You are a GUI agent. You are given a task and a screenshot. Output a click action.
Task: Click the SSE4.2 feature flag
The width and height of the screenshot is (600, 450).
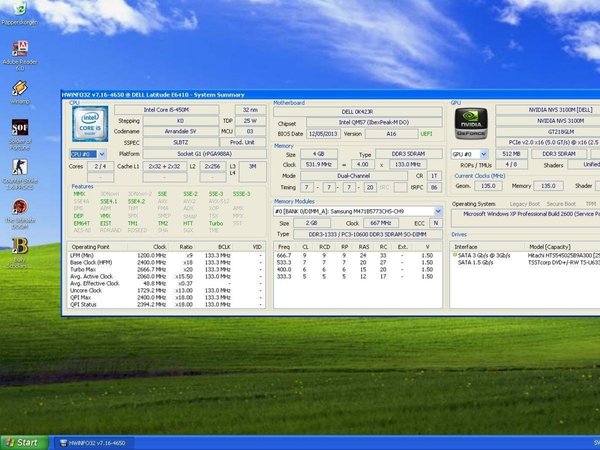pyautogui.click(x=137, y=201)
